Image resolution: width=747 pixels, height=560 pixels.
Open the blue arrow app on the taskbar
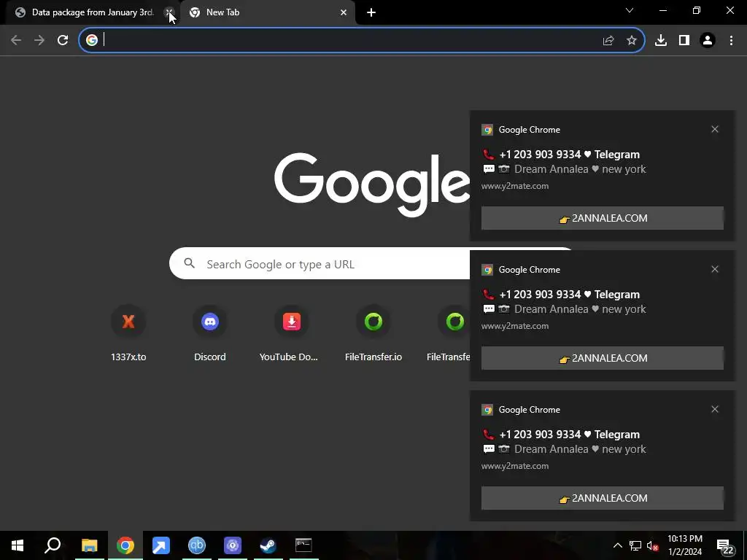click(x=160, y=545)
